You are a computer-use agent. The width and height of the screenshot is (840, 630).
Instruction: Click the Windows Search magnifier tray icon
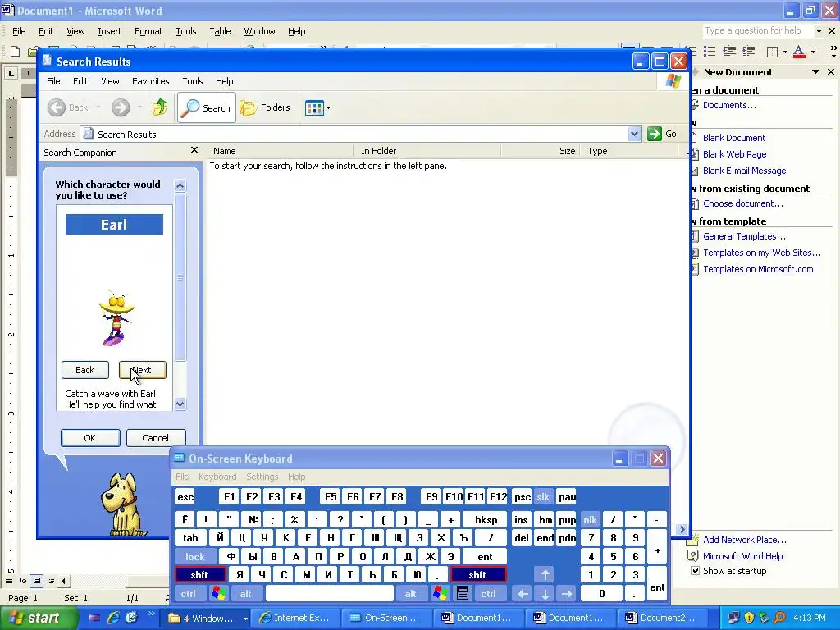click(779, 618)
